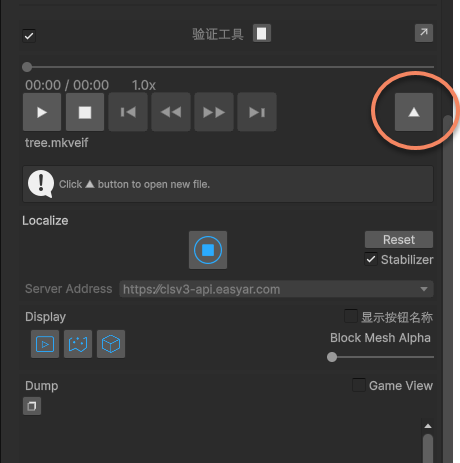
Task: Jump to the start of the recording
Action: (x=128, y=112)
